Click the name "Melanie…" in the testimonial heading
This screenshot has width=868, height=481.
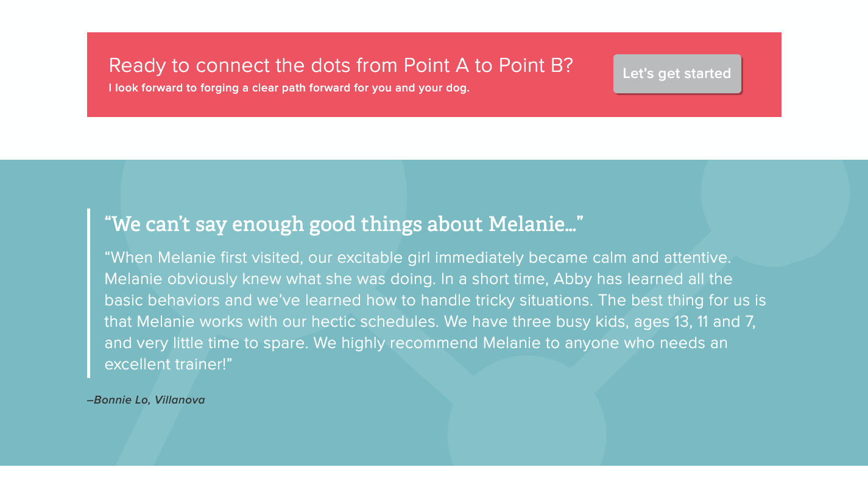pyautogui.click(x=536, y=224)
